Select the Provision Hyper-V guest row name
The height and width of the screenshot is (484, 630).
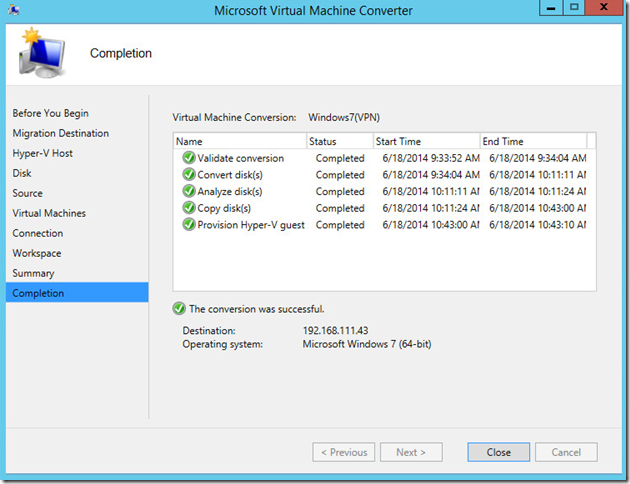[x=251, y=225]
